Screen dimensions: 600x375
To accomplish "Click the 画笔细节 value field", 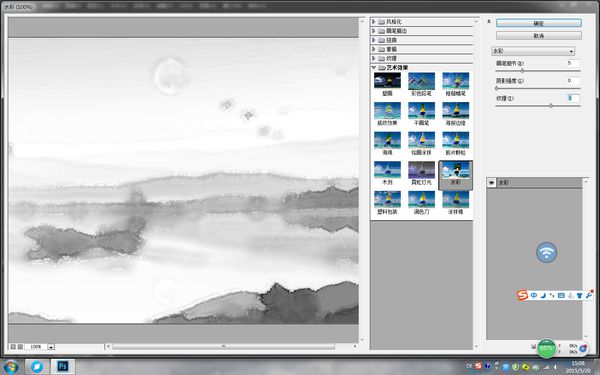I will click(x=573, y=63).
